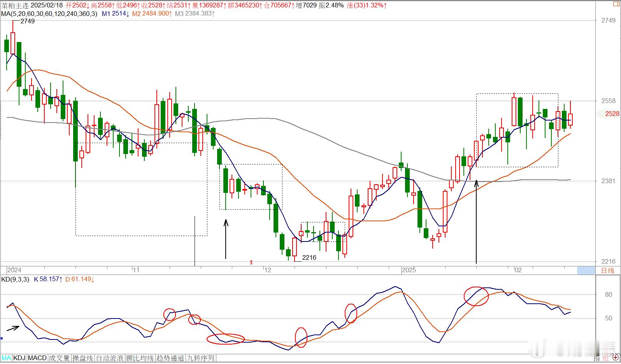Click the 日线 period button

tap(607, 271)
